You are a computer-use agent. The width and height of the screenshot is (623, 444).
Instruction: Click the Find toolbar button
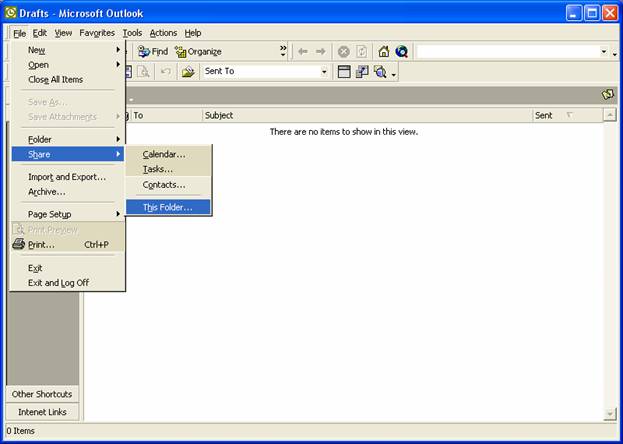click(153, 52)
